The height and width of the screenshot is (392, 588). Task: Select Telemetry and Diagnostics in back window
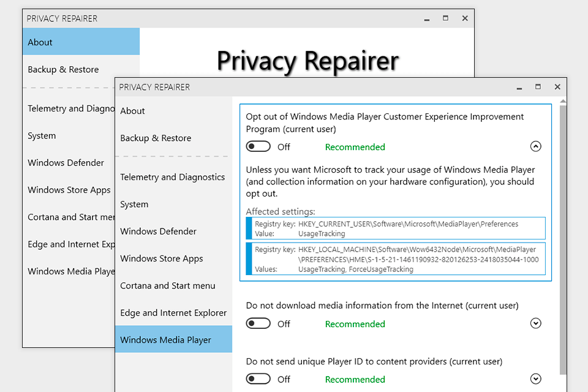(x=69, y=108)
